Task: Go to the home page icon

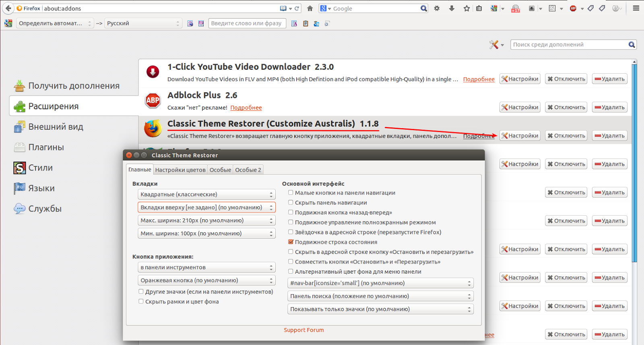Action: coord(310,8)
